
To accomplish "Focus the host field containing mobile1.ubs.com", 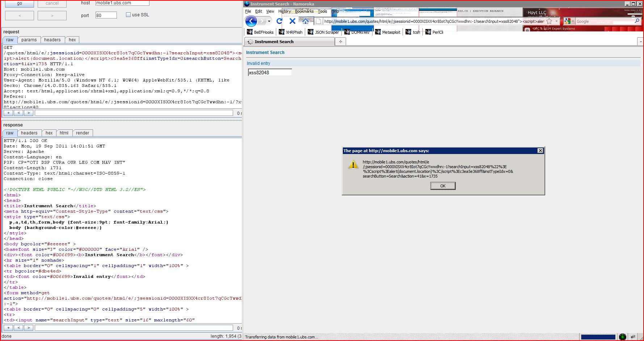I will [122, 3].
